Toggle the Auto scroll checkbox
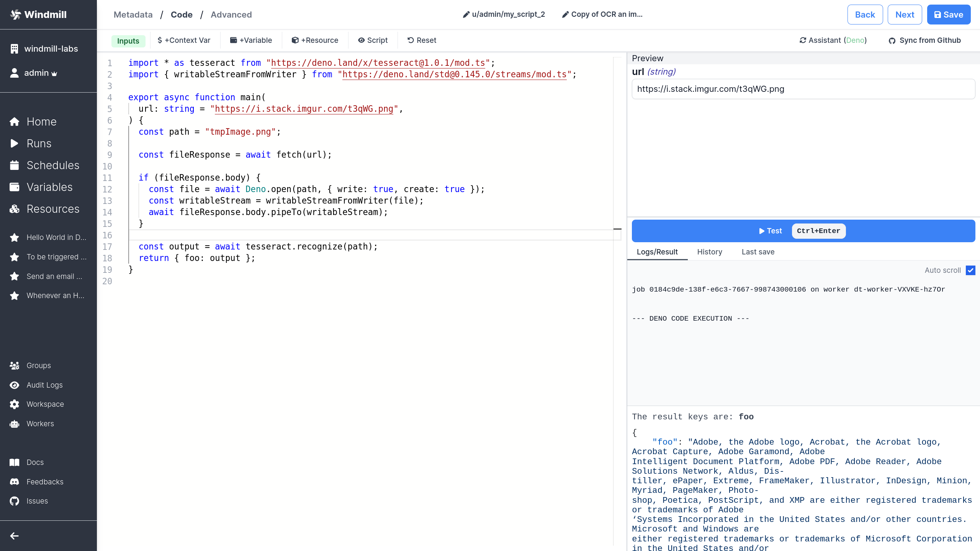Viewport: 980px width, 551px height. click(x=970, y=270)
